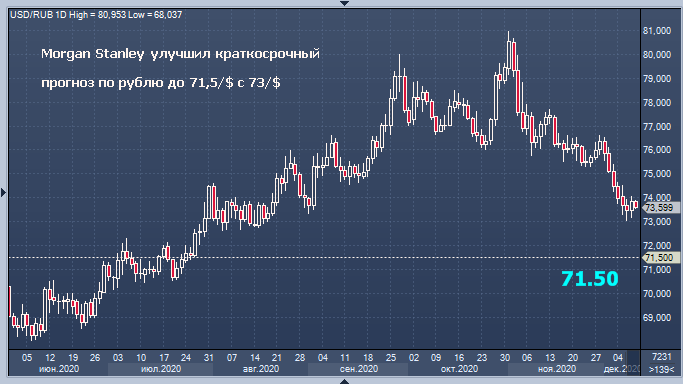Click the USD/RUB 1D High Low header

96,15
